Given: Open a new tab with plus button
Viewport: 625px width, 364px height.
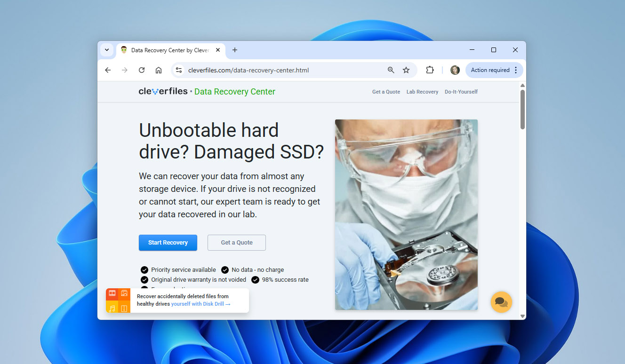Looking at the screenshot, I should pos(235,50).
